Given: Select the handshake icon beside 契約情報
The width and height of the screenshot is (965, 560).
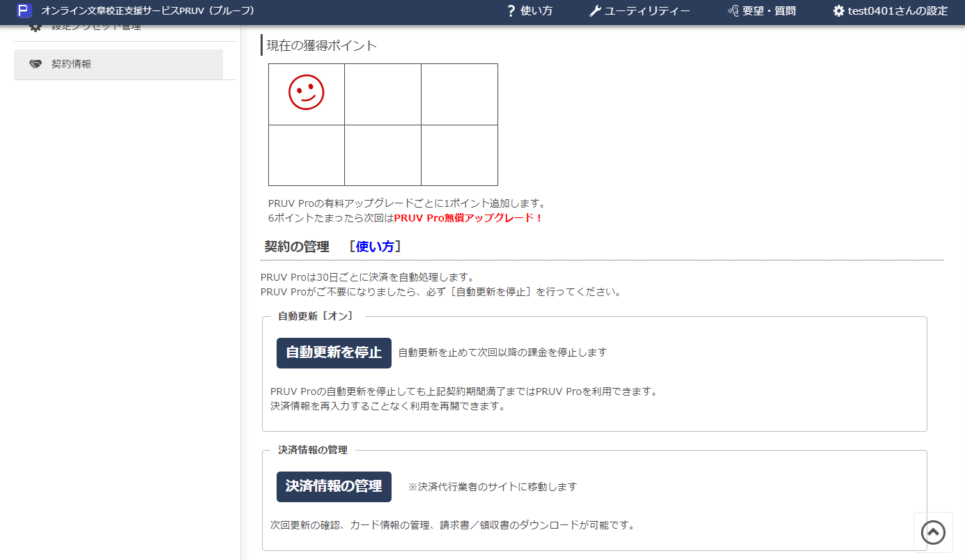Looking at the screenshot, I should [x=36, y=64].
